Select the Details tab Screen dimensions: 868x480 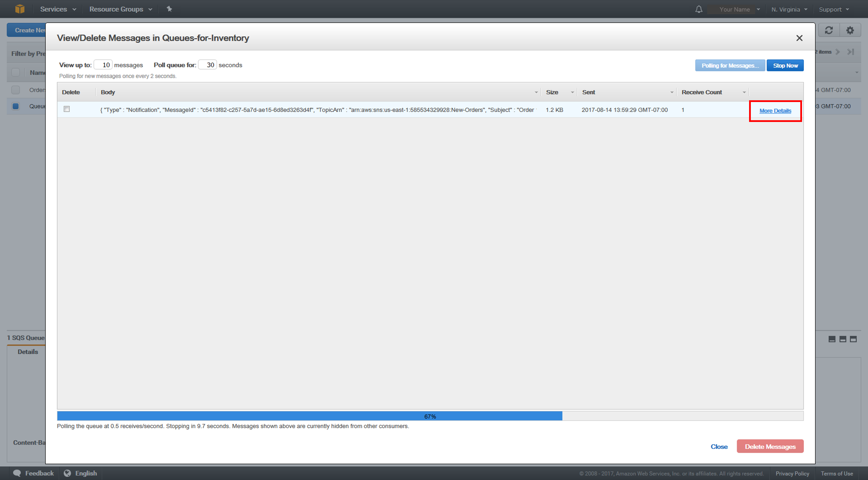[x=28, y=351]
